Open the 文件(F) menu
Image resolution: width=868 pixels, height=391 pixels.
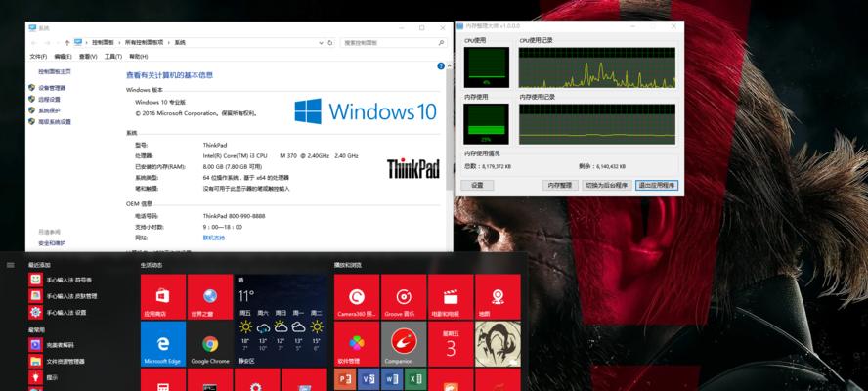point(38,57)
